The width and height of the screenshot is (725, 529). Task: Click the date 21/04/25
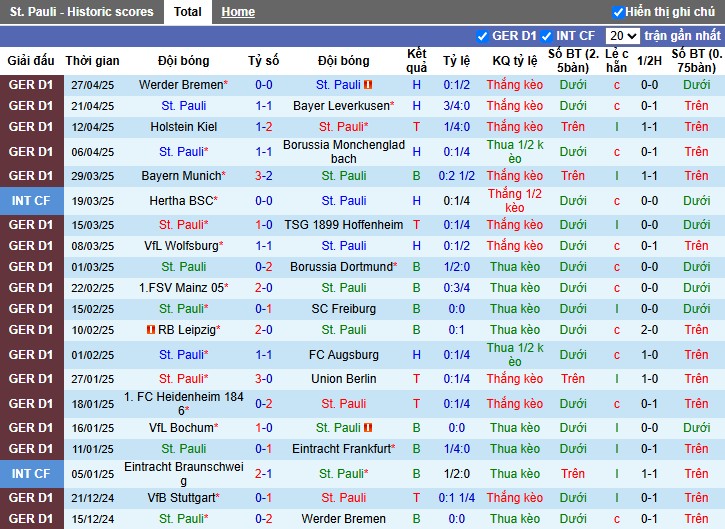pos(92,106)
